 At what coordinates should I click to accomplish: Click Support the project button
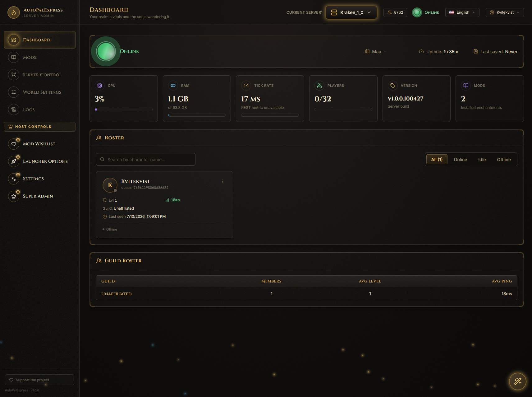39,380
